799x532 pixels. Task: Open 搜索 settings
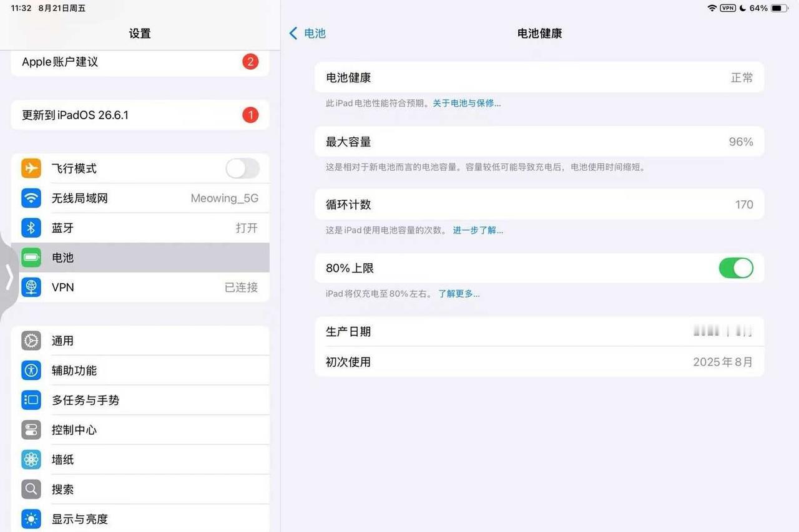pos(140,490)
